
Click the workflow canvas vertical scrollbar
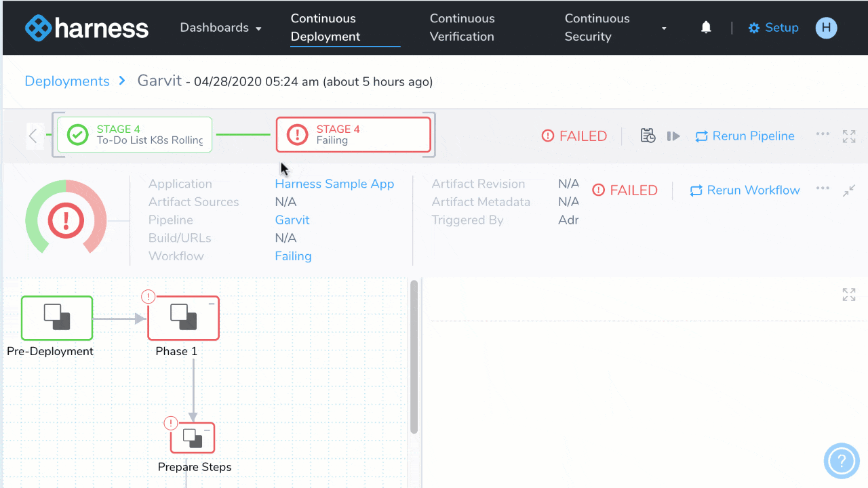point(414,357)
